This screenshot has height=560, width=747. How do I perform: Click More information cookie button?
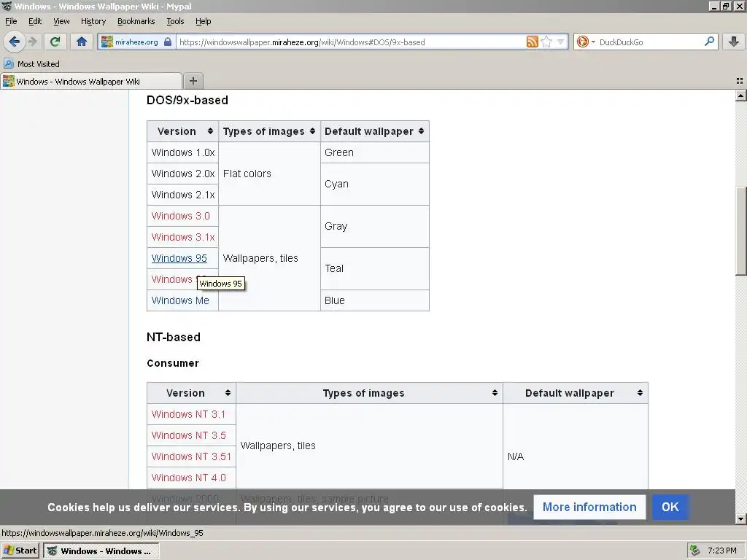[x=589, y=507]
